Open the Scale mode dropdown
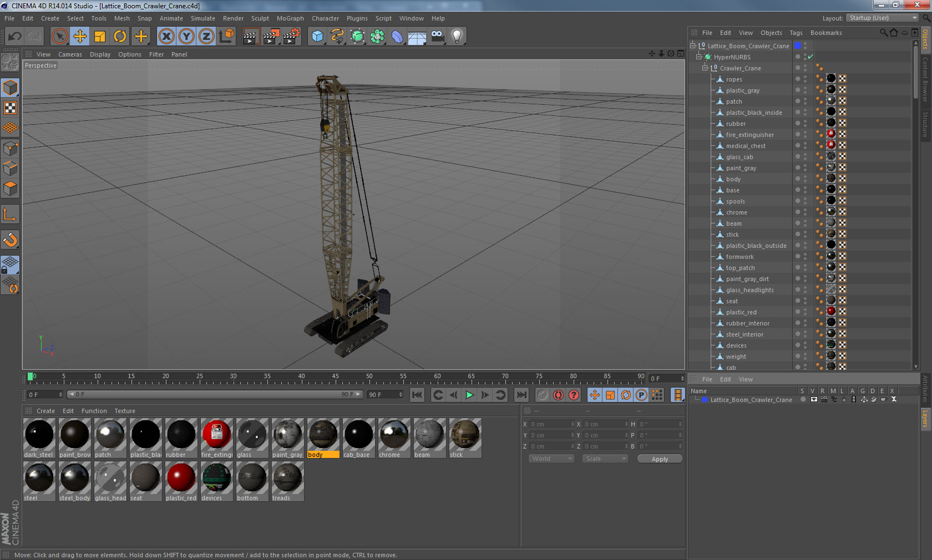This screenshot has height=560, width=932. click(x=605, y=459)
